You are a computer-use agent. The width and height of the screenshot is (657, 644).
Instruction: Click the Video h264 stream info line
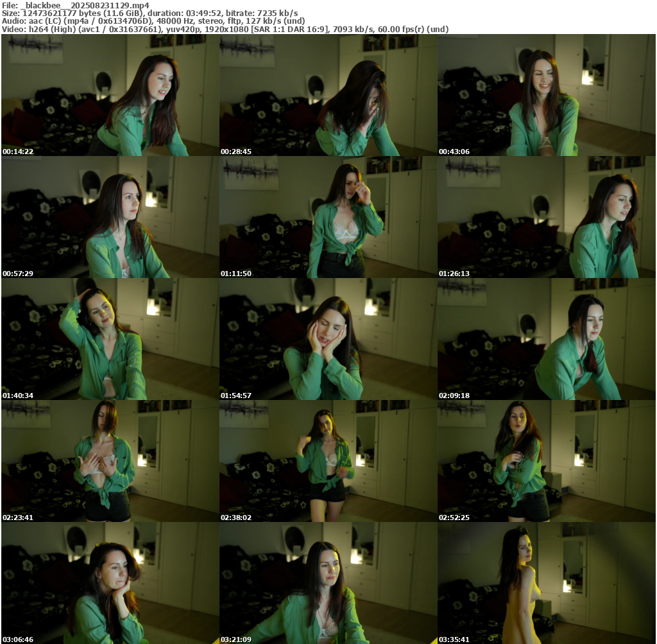(x=225, y=30)
